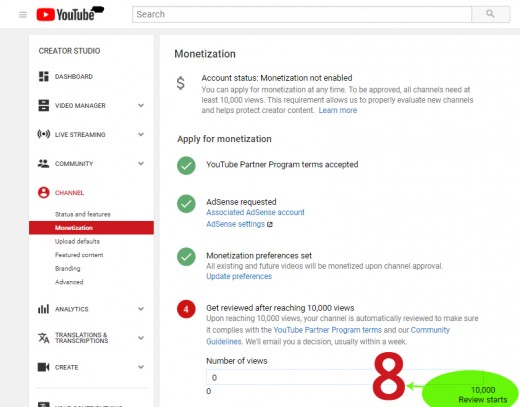
Task: Expand the Community section
Action: point(141,163)
